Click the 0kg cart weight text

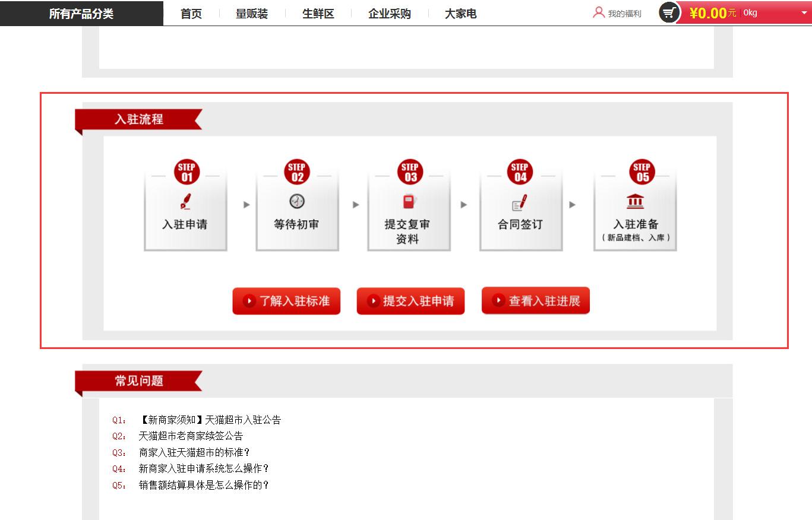(750, 12)
